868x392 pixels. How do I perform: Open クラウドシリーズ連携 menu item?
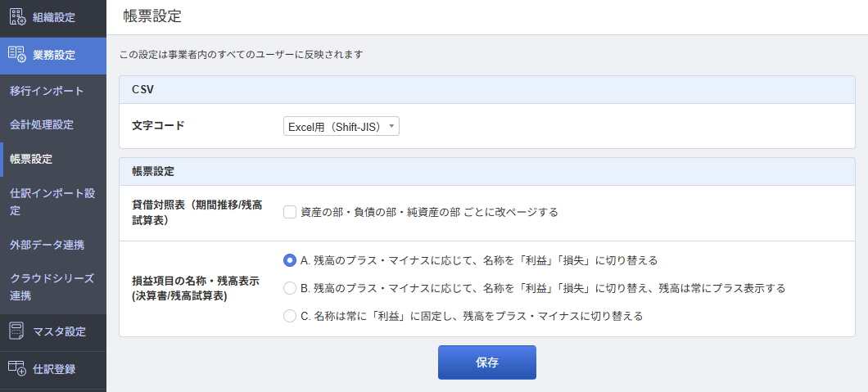pyautogui.click(x=52, y=286)
